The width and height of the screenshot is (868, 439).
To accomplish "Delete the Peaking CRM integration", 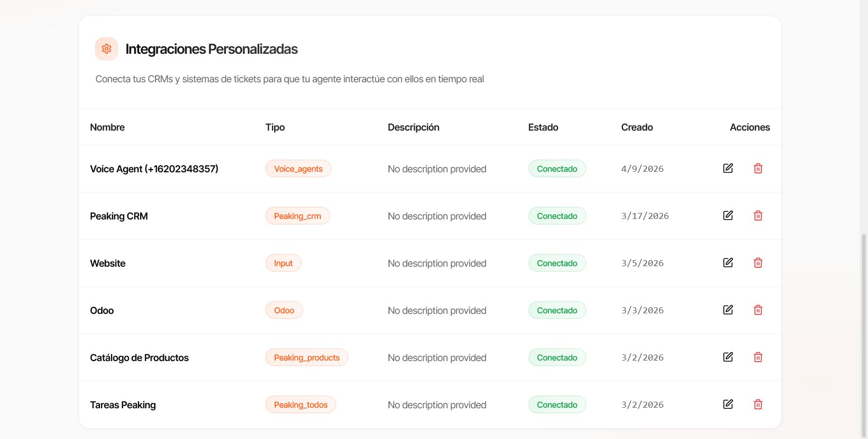I will click(x=758, y=216).
